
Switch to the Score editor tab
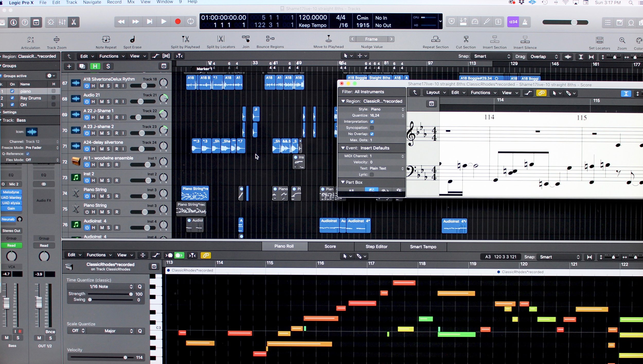click(x=330, y=246)
